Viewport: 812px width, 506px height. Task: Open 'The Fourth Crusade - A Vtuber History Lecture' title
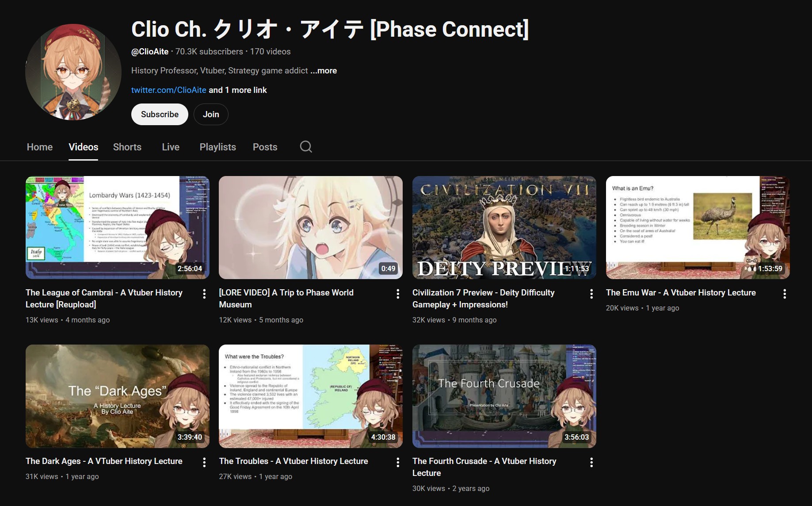pos(484,467)
